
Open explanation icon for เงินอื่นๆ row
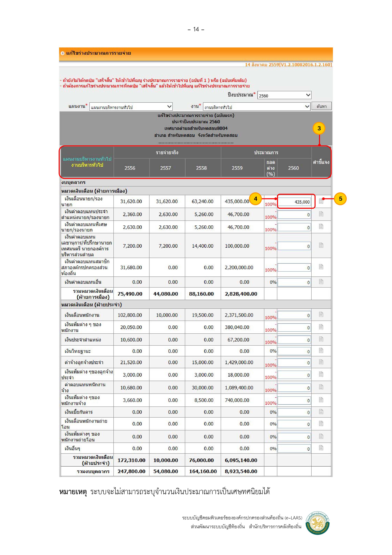click(321, 448)
